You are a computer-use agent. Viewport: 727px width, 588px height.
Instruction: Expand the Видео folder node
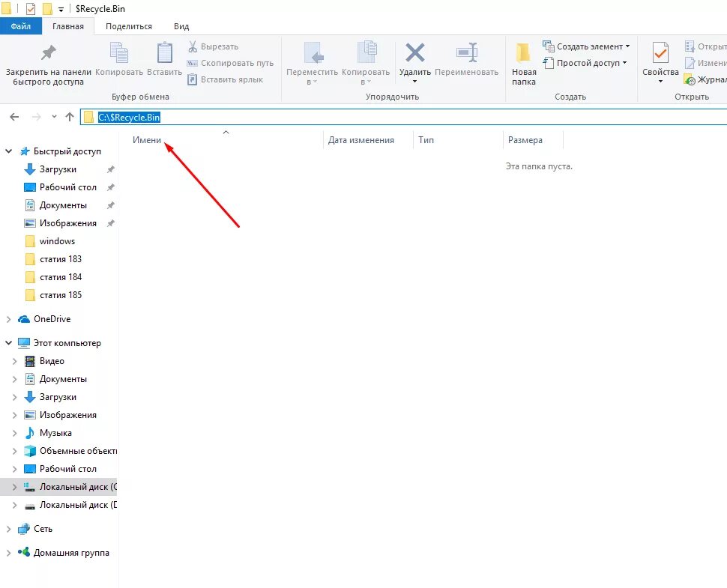(14, 361)
